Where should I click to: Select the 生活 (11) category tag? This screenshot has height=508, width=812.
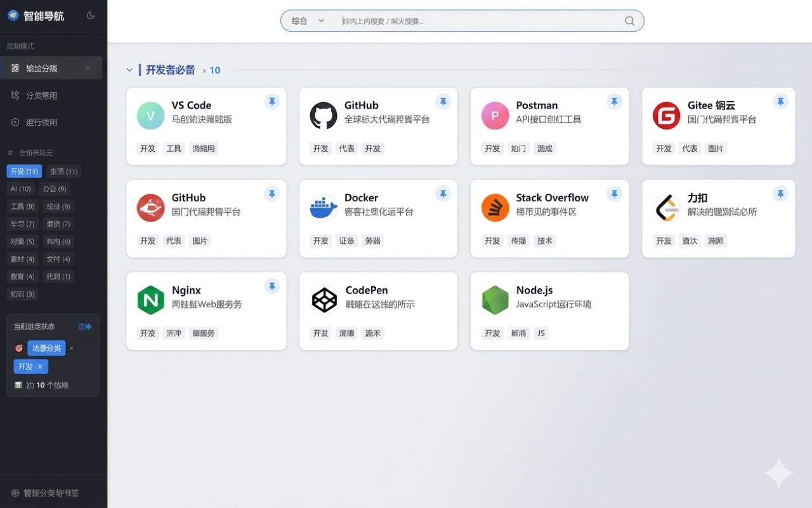63,171
